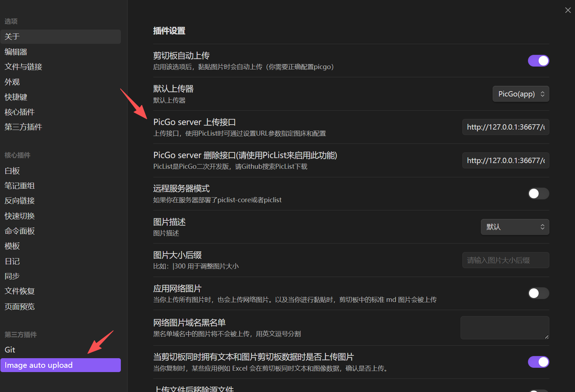575x392 pixels.
Task: Click the PicGo server 上传接口 URL field
Action: pos(505,127)
